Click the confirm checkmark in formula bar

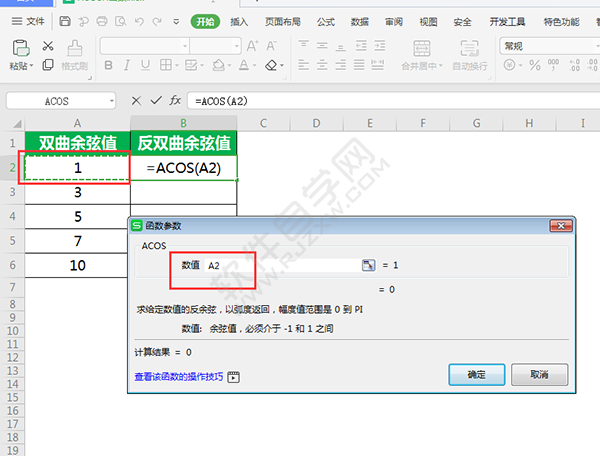point(155,101)
